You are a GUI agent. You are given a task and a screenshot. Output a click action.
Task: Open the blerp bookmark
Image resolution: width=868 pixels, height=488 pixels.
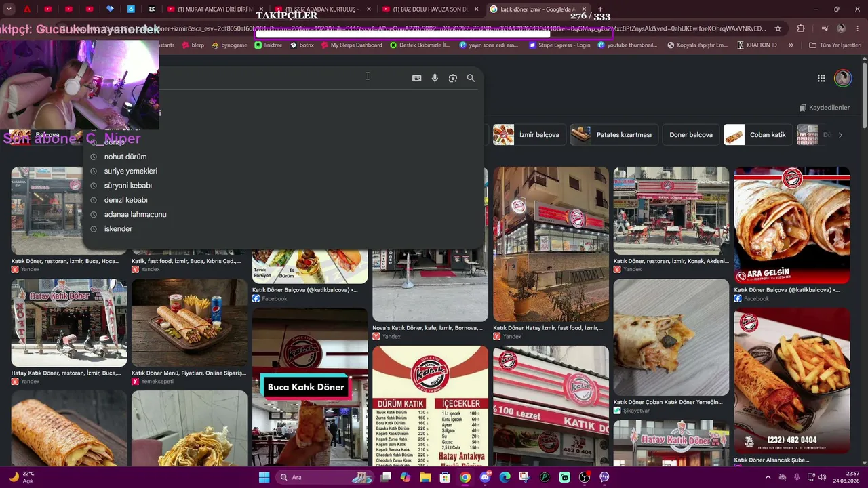(192, 45)
